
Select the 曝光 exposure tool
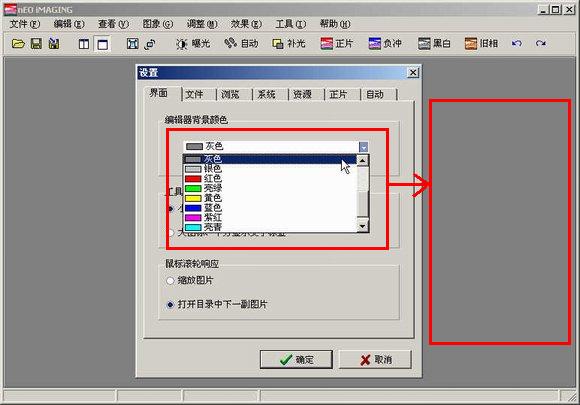tap(193, 44)
